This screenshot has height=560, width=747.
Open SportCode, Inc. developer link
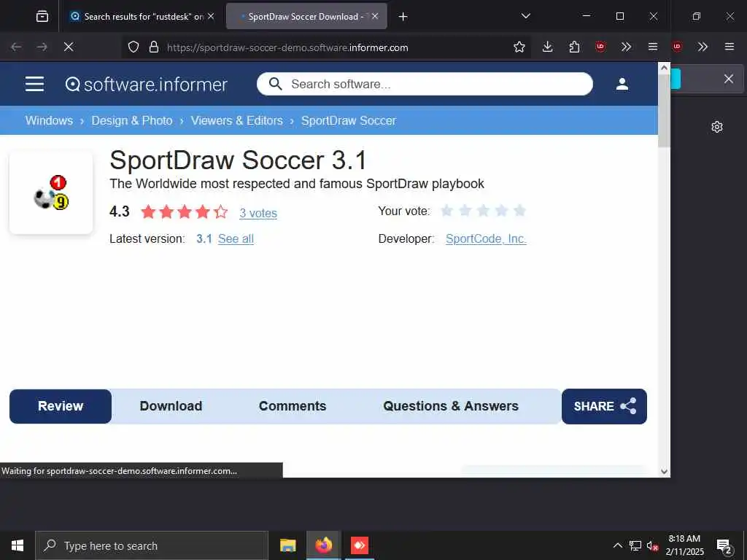click(486, 238)
